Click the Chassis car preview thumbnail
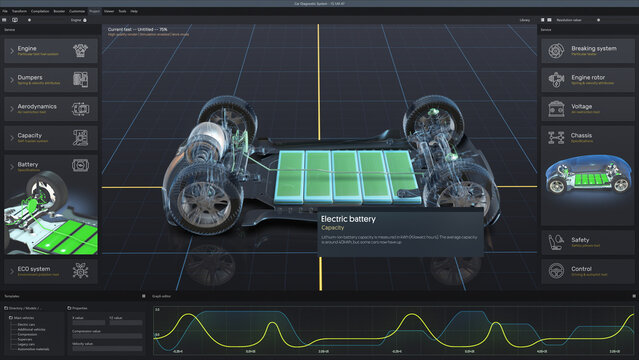The width and height of the screenshot is (639, 360). click(x=588, y=174)
